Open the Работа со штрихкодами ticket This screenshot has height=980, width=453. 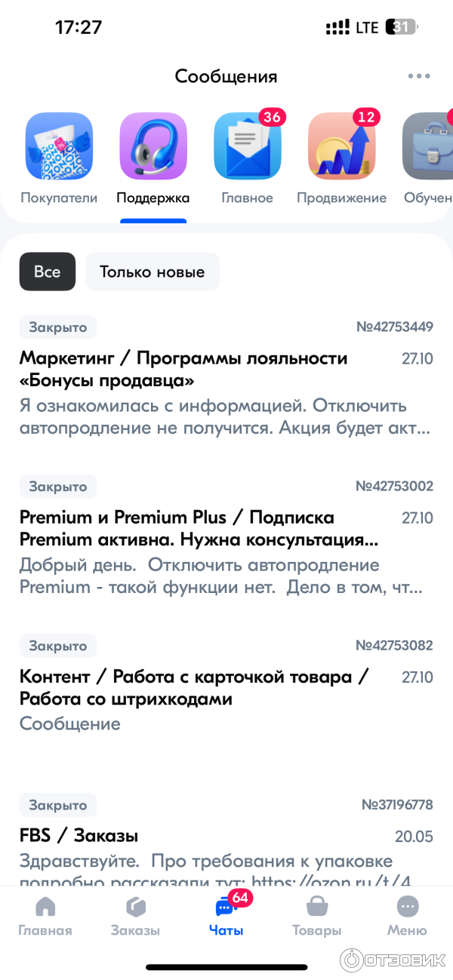(193, 687)
